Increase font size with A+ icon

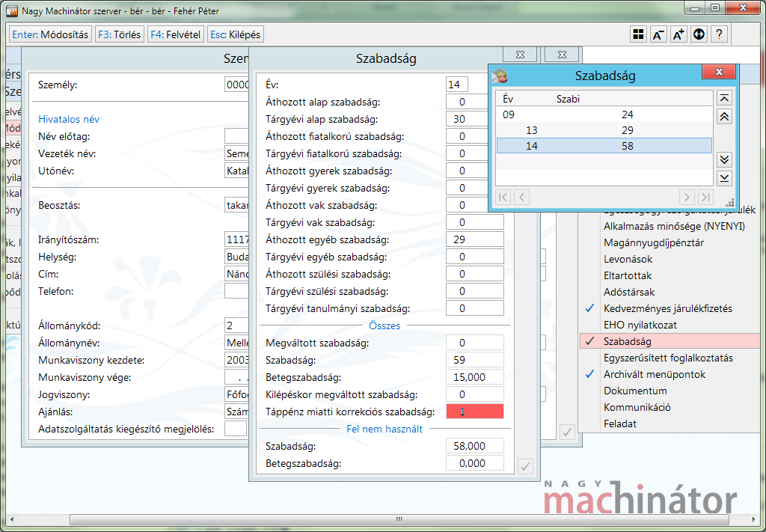[678, 34]
